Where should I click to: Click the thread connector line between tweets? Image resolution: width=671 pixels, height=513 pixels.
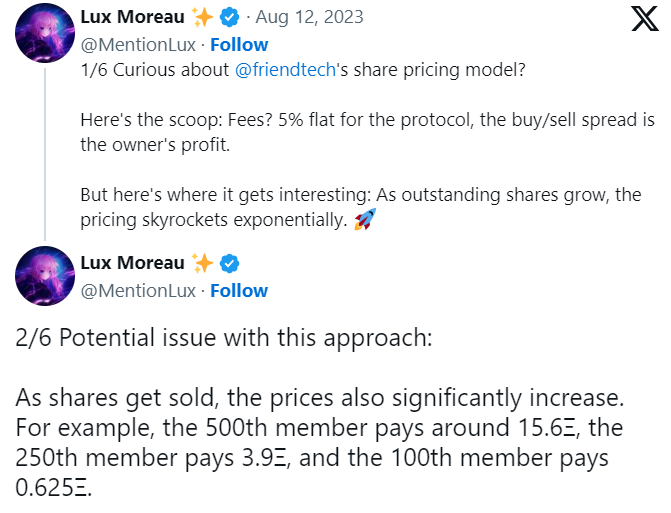[x=45, y=154]
